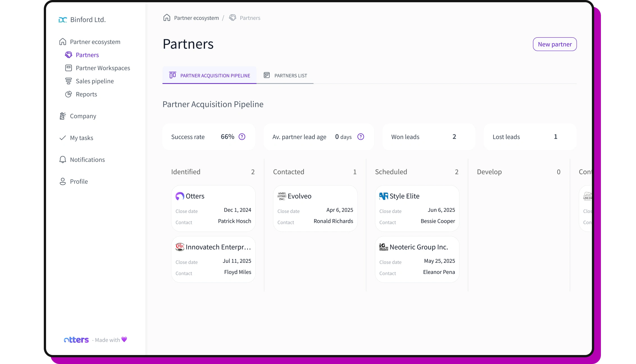
Task: Open the Success rate help tooltip icon
Action: (x=242, y=137)
